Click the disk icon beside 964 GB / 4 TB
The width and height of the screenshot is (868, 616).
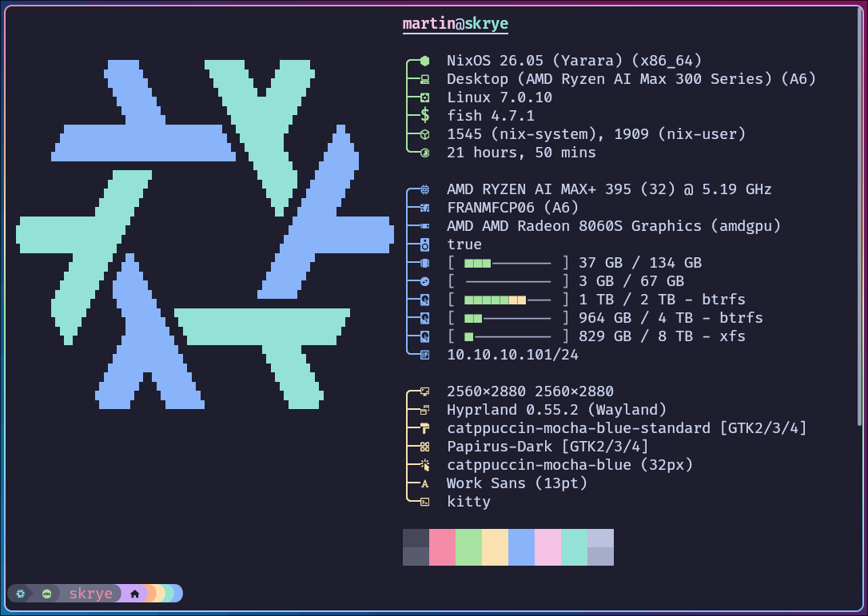point(424,318)
